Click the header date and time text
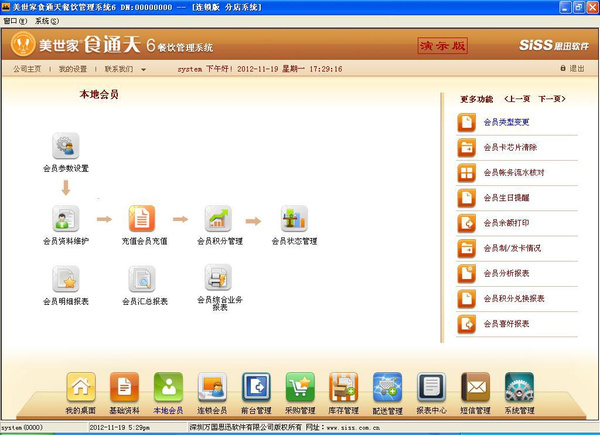 tap(290, 69)
